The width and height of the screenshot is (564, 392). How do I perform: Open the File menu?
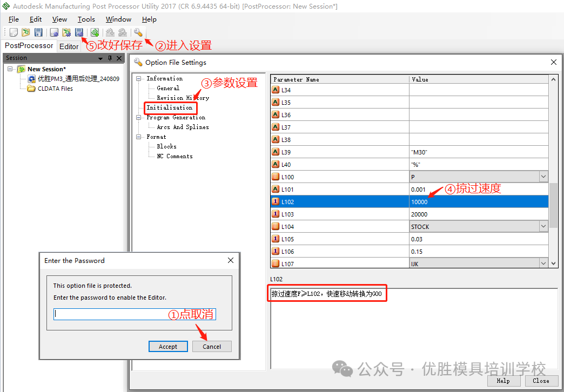(14, 19)
